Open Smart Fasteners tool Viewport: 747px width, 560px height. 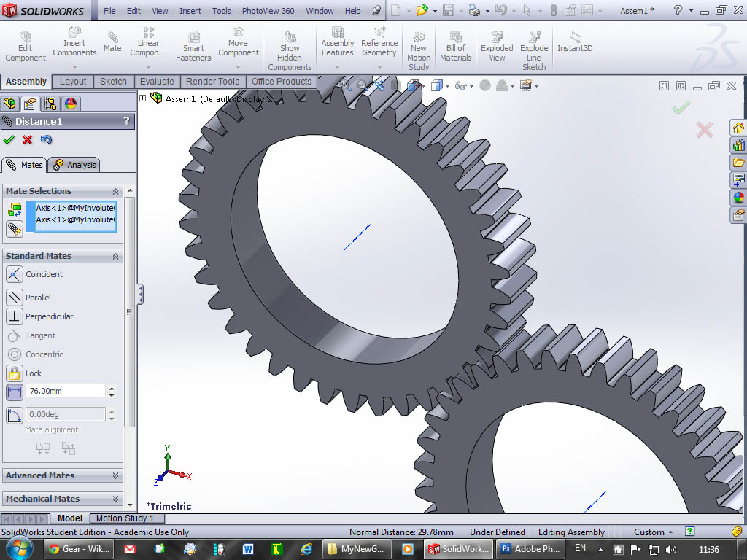[193, 46]
